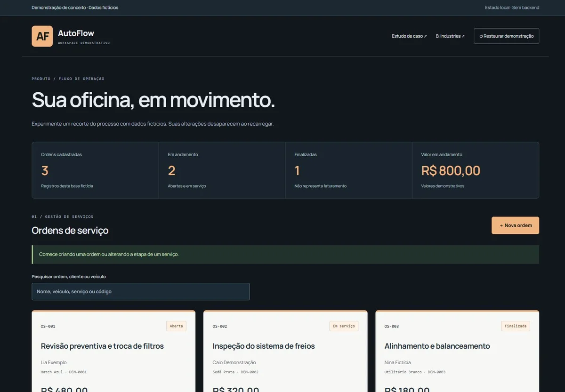Screen dimensions: 565x392
Task: Click the Comece criando uma ordem notice
Action: 285,255
